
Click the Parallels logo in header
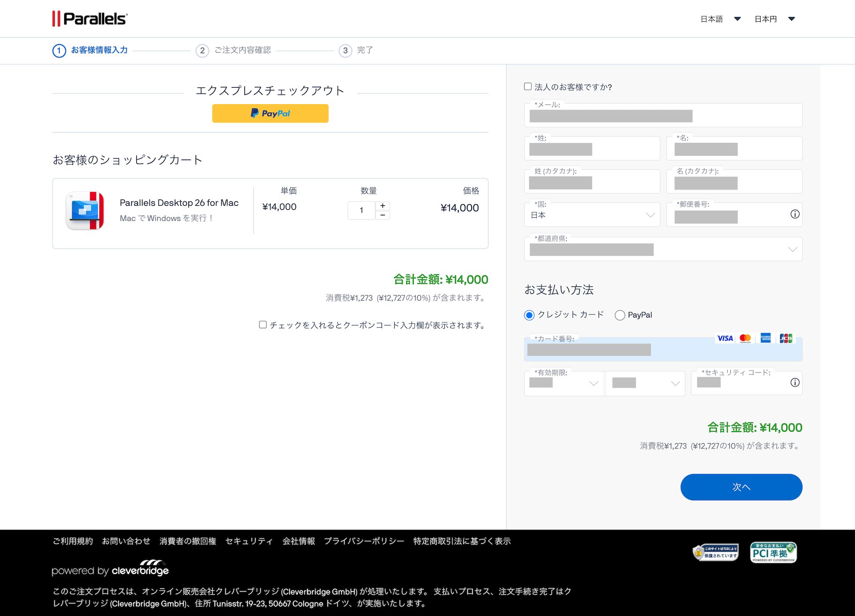[x=90, y=19]
